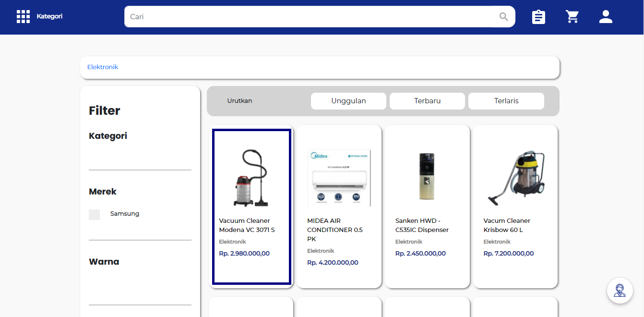This screenshot has width=644, height=317.
Task: Open the Kategori grid menu icon
Action: coord(23,16)
